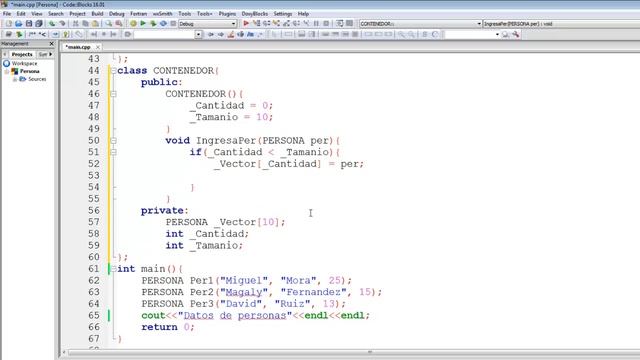
Task: Expand the Sources folder in the project tree
Action: [15, 79]
